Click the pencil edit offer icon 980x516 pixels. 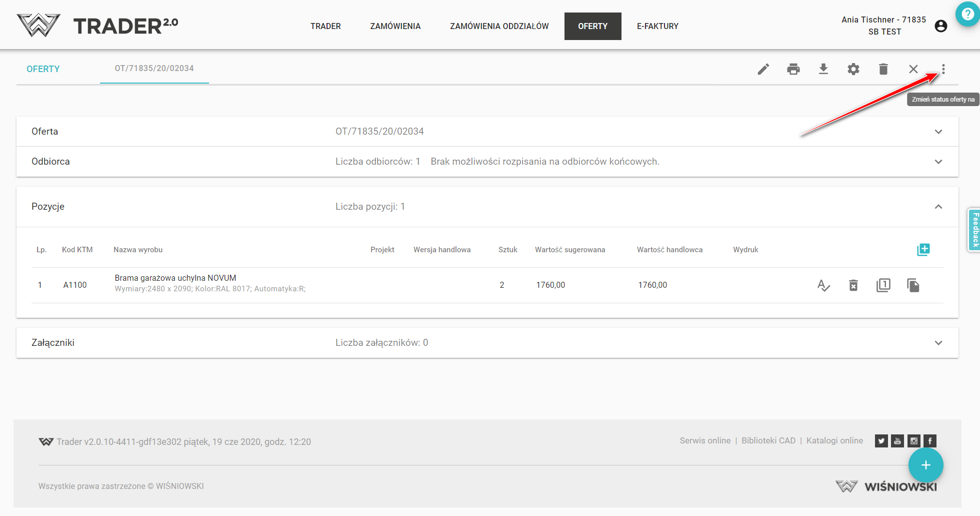(763, 69)
